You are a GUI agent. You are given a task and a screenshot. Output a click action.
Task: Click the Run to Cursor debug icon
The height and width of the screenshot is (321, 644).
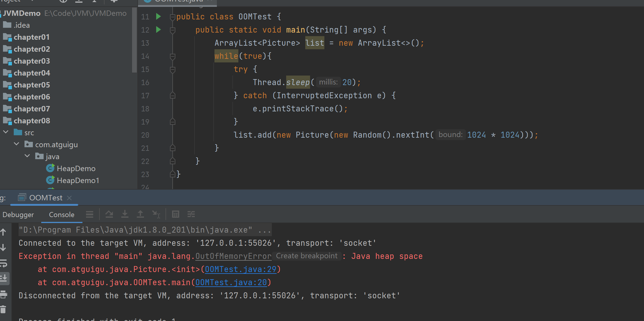(156, 214)
